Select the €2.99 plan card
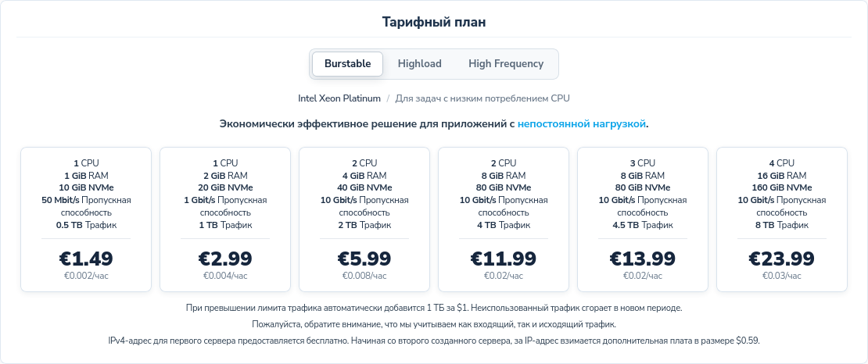This screenshot has width=868, height=364. click(x=225, y=219)
